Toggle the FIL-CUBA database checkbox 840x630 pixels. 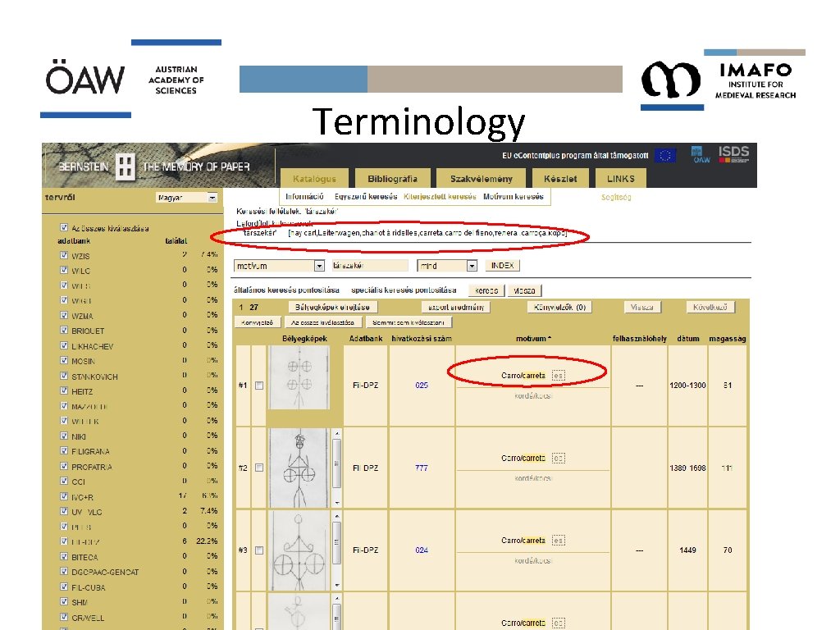point(64,587)
